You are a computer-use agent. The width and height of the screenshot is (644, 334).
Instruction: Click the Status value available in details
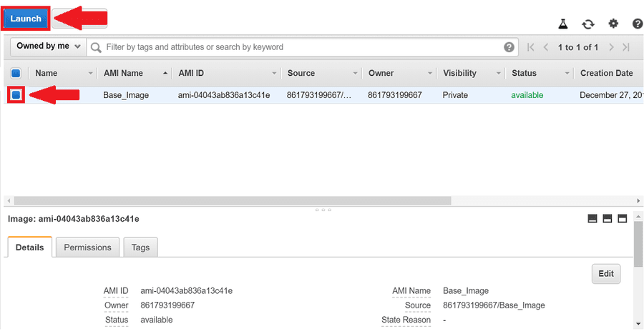[x=157, y=320]
